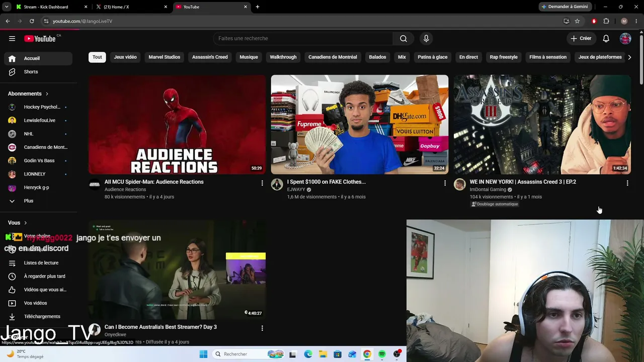Screen dimensions: 644x362
Task: Click the Chrome address bar URL
Action: click(x=83, y=21)
